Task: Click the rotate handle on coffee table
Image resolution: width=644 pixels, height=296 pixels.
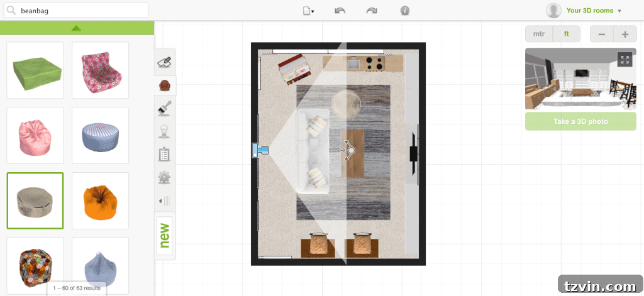Action: click(350, 151)
